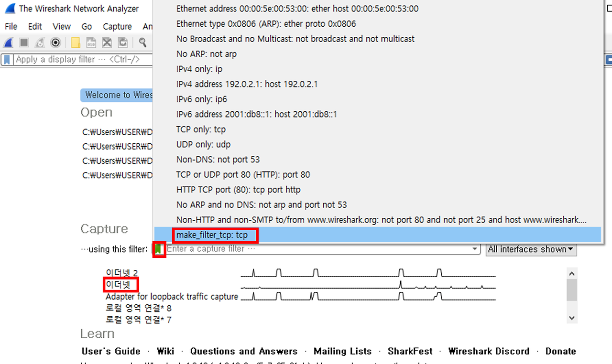Click the display filter bookmark icon
612x364 pixels.
[7, 60]
